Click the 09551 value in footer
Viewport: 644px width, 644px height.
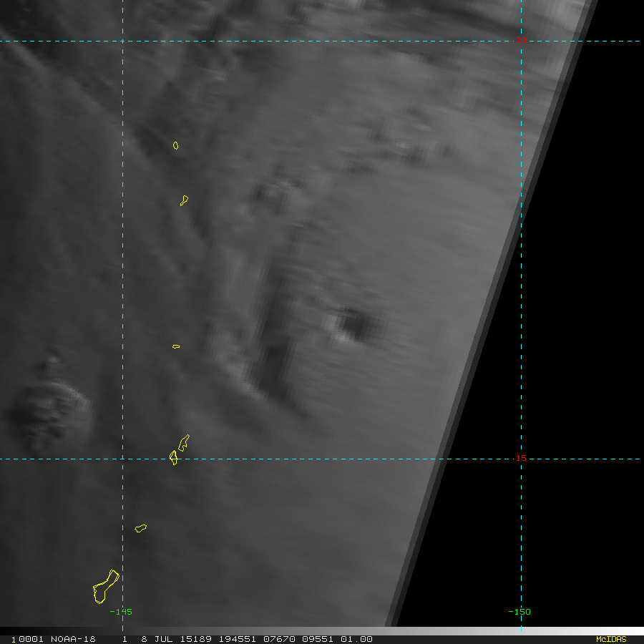318,639
